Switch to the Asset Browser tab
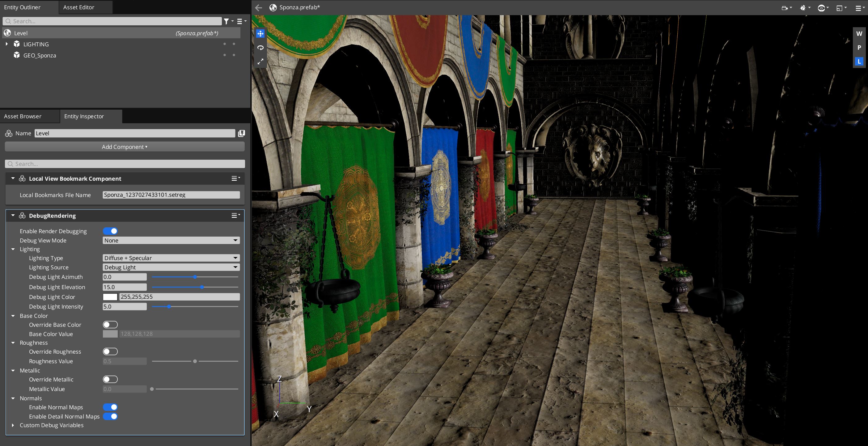This screenshot has height=446, width=868. coord(23,116)
